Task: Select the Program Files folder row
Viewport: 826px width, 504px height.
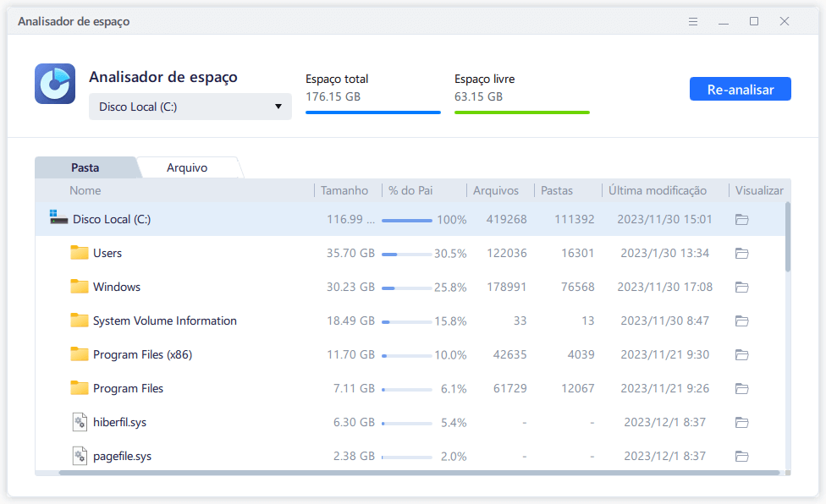Action: 128,388
